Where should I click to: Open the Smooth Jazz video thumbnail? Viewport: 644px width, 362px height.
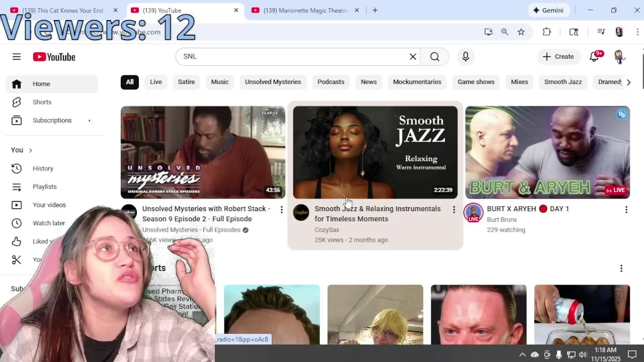pos(375,152)
